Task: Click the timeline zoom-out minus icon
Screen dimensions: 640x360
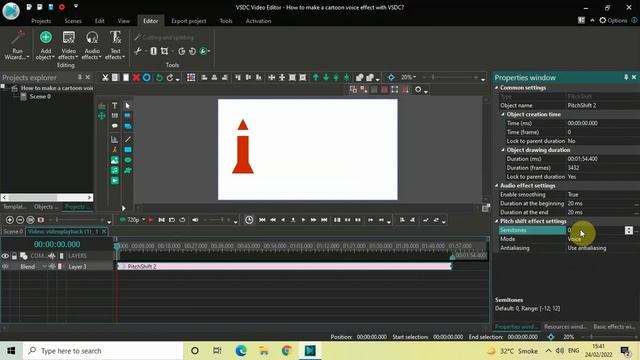Action: [20, 220]
